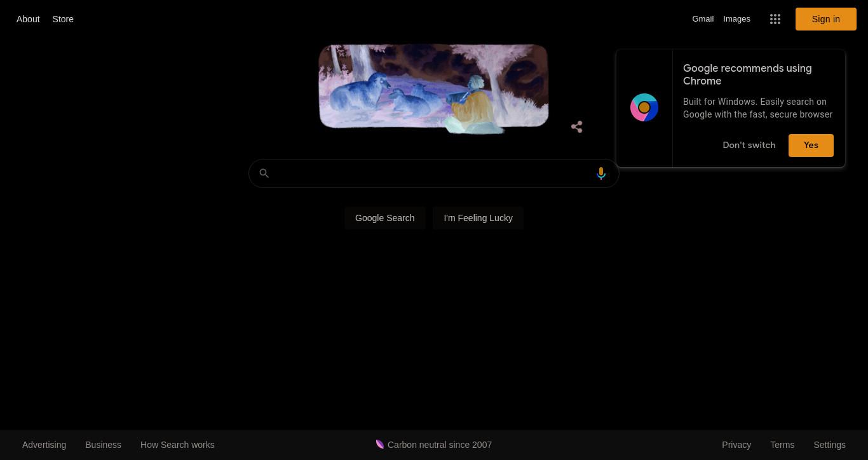Open the About link
The height and width of the screenshot is (460, 868).
[x=28, y=19]
